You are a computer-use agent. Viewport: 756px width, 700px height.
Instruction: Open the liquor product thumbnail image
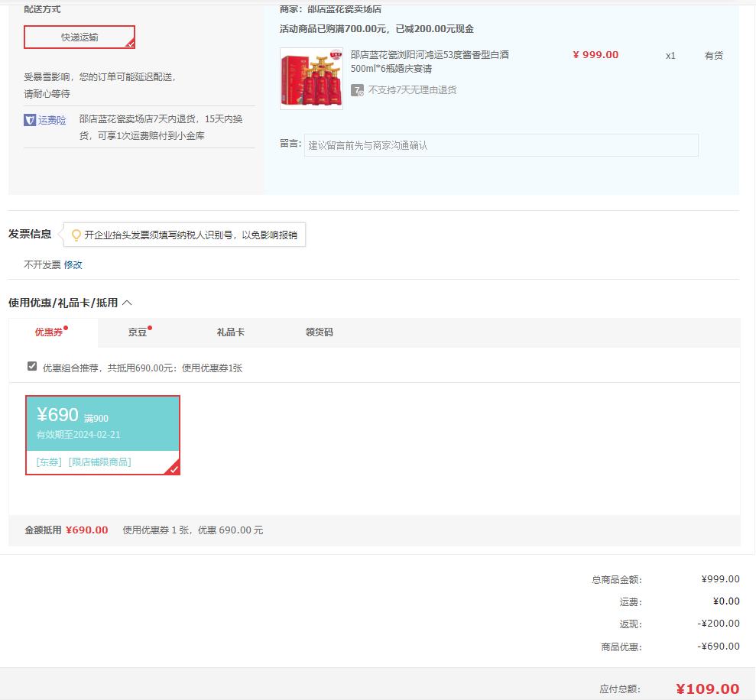click(x=311, y=79)
